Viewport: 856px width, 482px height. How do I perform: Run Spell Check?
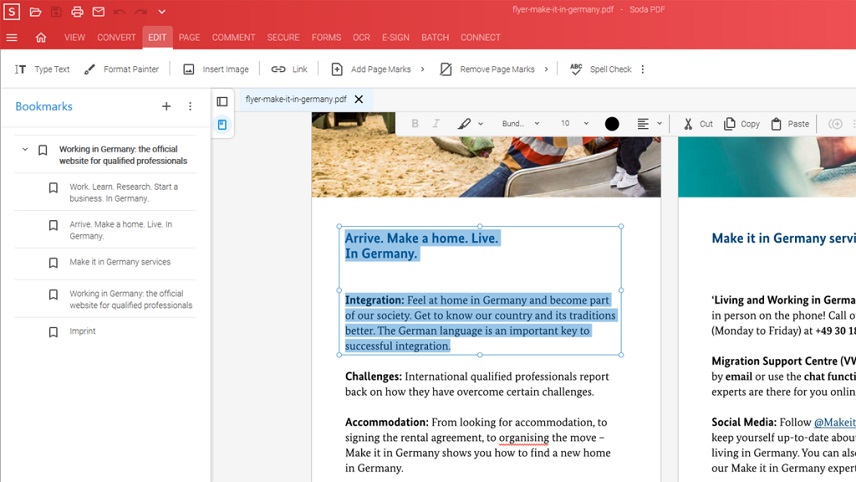(601, 69)
